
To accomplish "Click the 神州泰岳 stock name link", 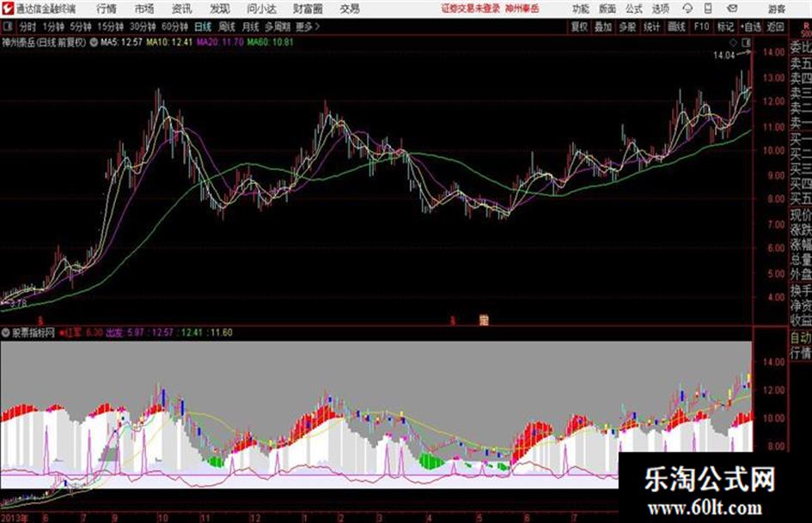I will (522, 9).
